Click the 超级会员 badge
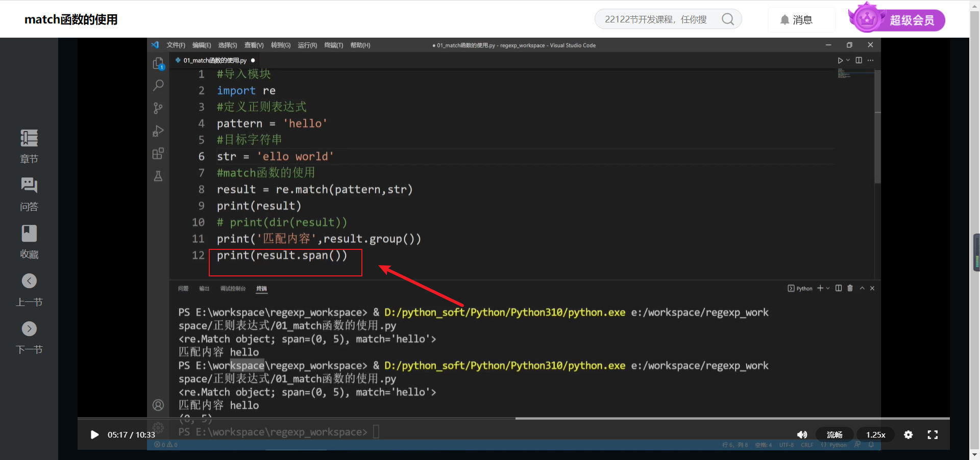Viewport: 980px width, 460px height. [896, 18]
